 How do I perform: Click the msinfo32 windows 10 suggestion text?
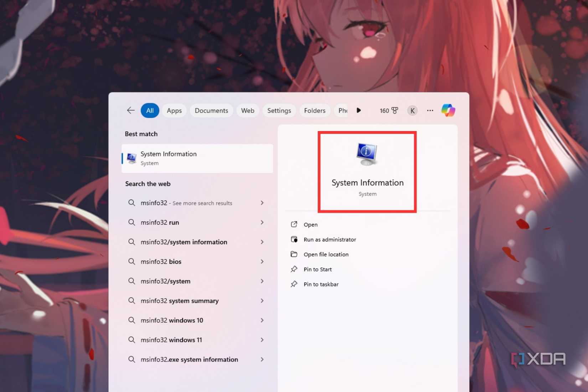click(x=172, y=320)
